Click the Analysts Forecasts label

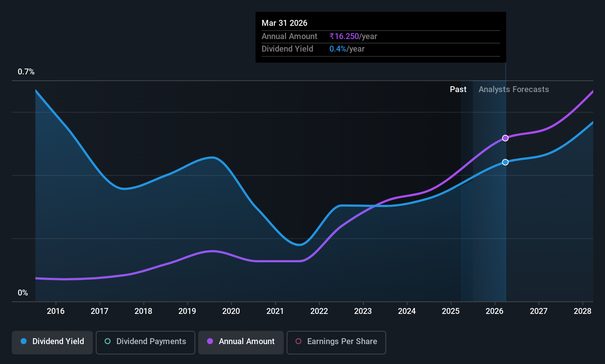514,90
